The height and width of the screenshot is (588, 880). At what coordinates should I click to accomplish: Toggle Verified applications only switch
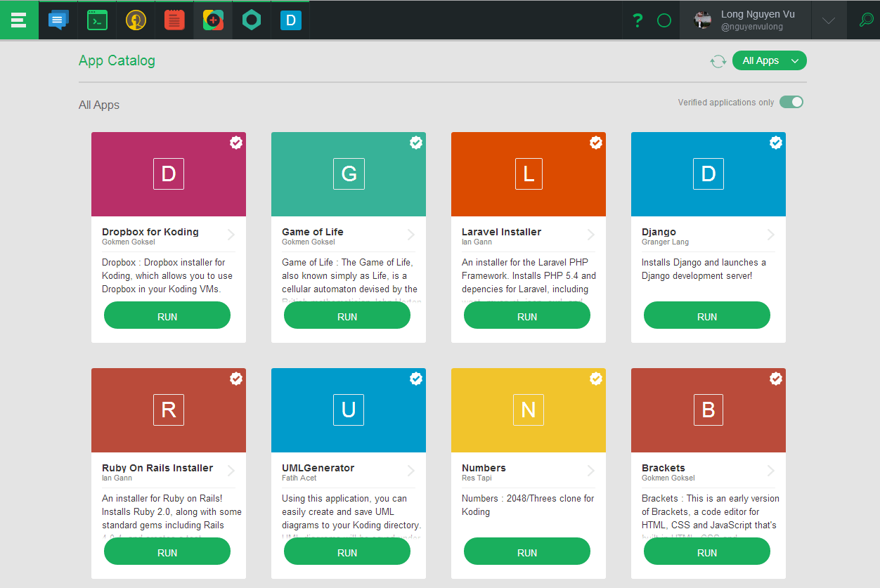[x=791, y=103]
